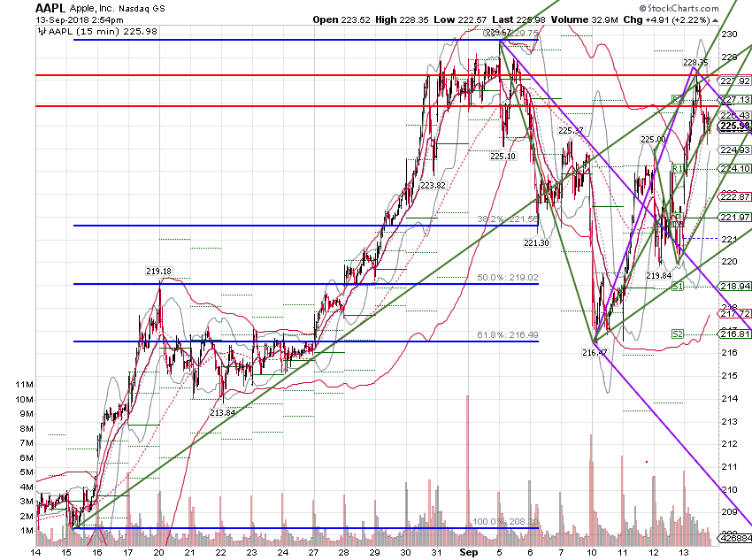Click the 222.87 tag on the price axis

pos(734,196)
